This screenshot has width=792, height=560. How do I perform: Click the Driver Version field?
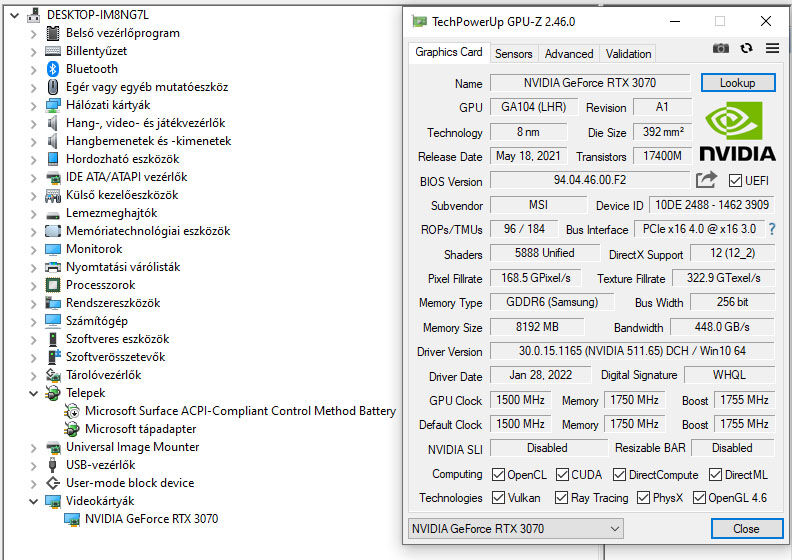(x=632, y=351)
